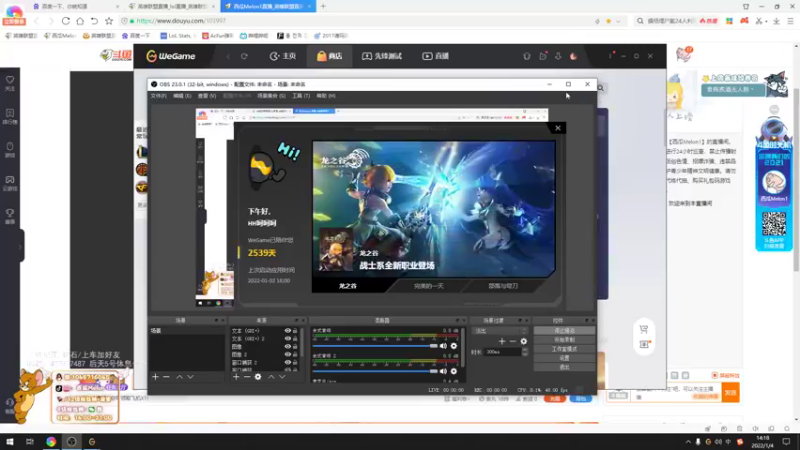Click WeGame refresh icon
The image size is (800, 450).
point(244,56)
